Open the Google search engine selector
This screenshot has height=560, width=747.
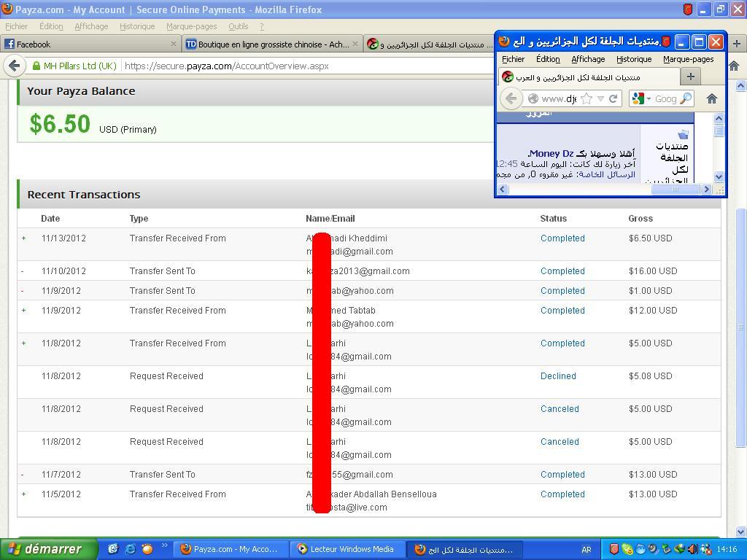pyautogui.click(x=640, y=98)
